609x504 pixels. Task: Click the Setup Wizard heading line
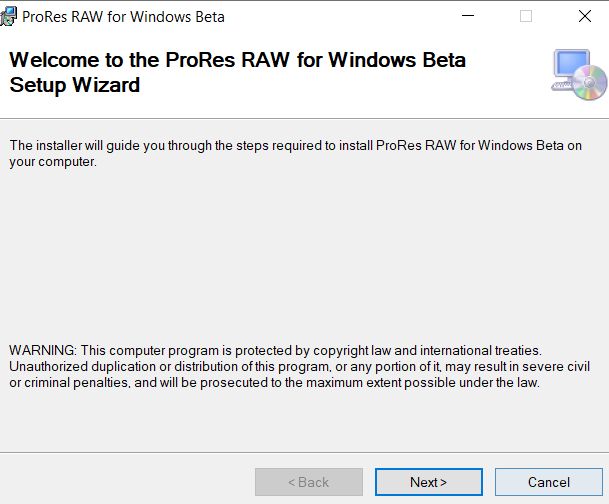click(x=75, y=85)
